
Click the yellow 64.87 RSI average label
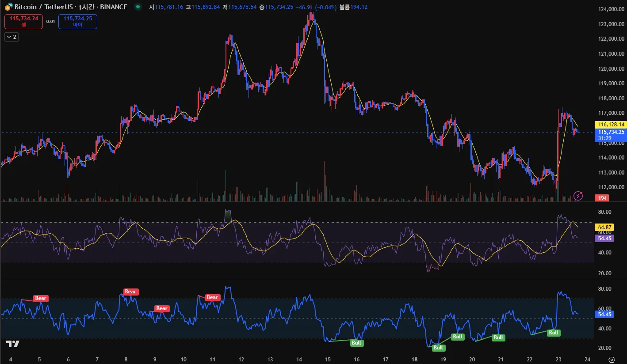[604, 227]
